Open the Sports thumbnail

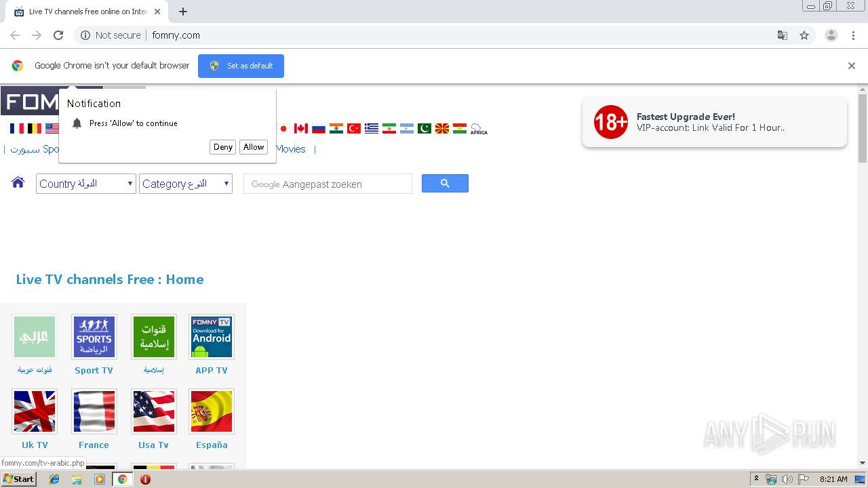click(94, 337)
